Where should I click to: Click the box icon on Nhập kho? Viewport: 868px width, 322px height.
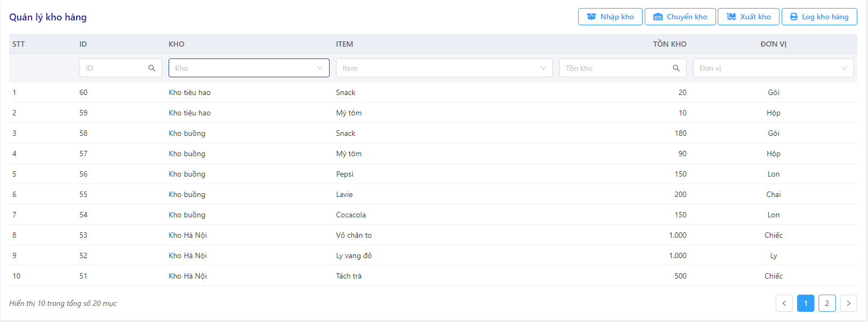(591, 17)
